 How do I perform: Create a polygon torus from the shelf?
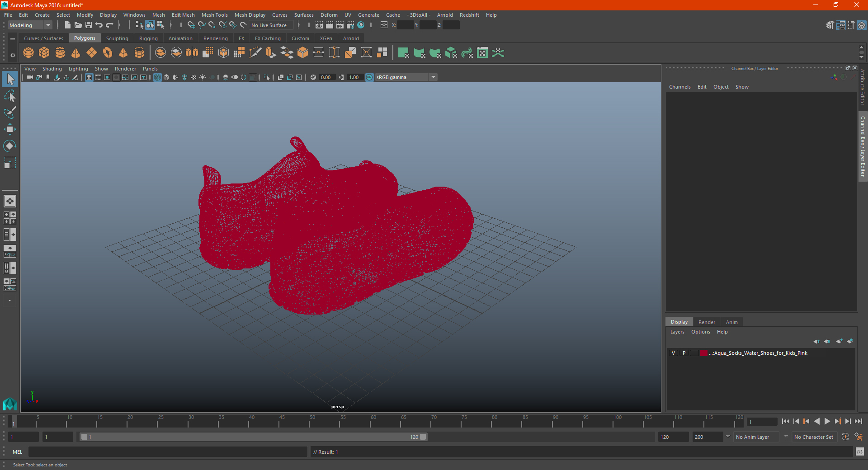[108, 53]
